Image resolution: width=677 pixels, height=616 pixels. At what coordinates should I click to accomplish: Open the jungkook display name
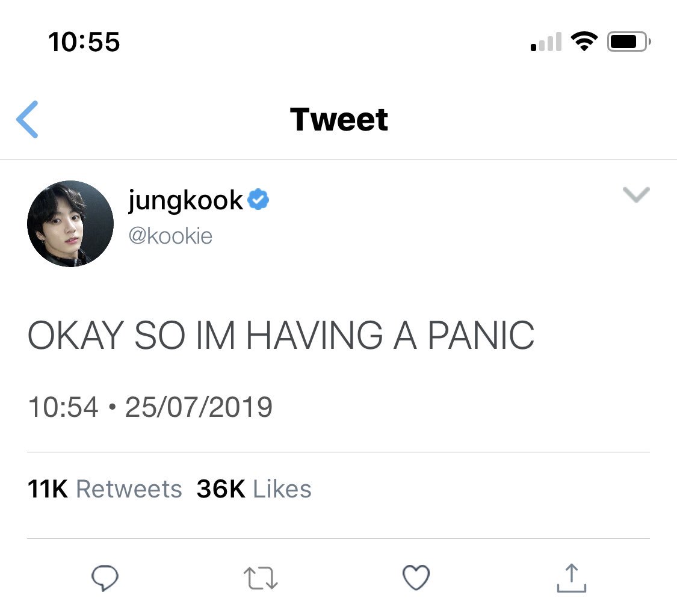click(x=186, y=201)
